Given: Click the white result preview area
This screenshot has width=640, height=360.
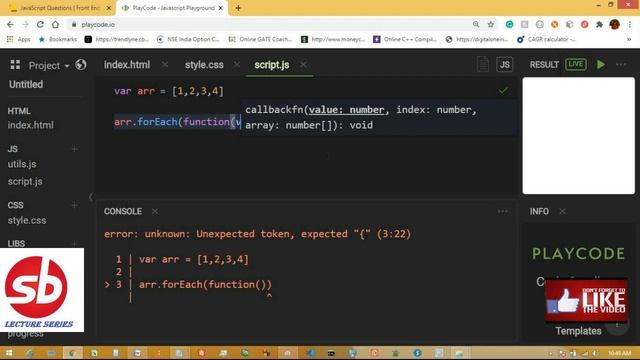Looking at the screenshot, I should pos(578,136).
